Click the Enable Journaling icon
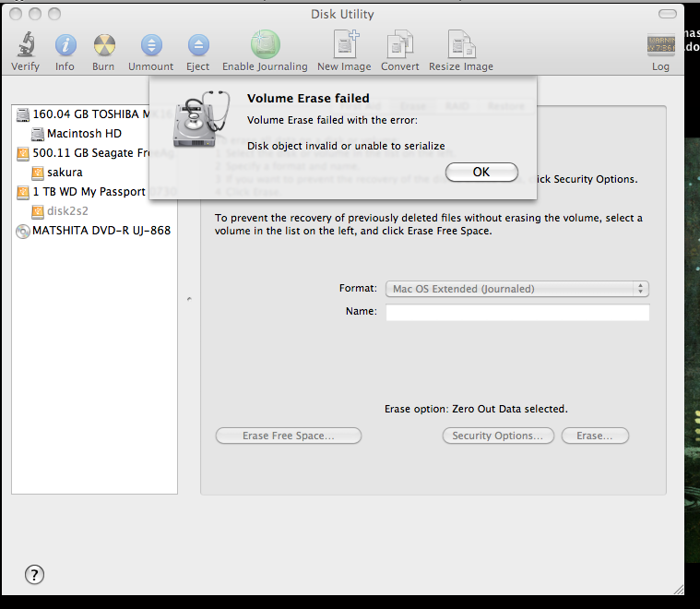This screenshot has height=609, width=700. 266,44
